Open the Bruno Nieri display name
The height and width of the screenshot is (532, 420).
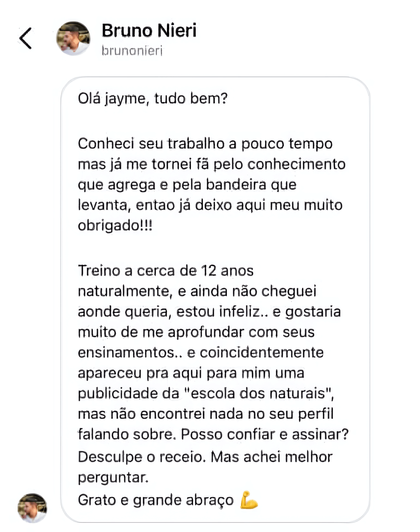[x=149, y=30]
